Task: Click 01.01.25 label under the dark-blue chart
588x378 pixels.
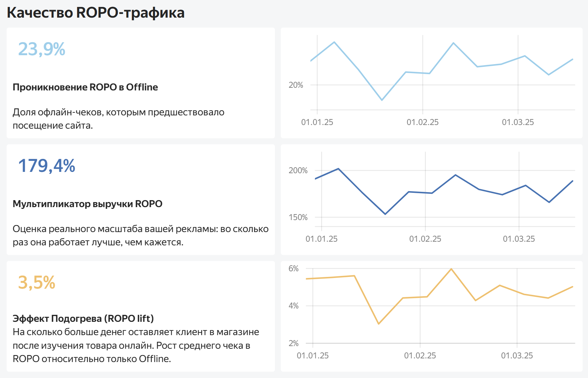Action: 321,239
